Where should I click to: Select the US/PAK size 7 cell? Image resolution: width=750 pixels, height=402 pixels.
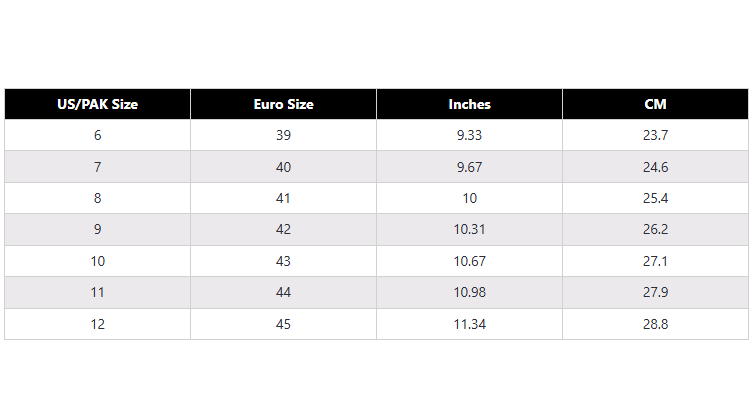(x=97, y=167)
